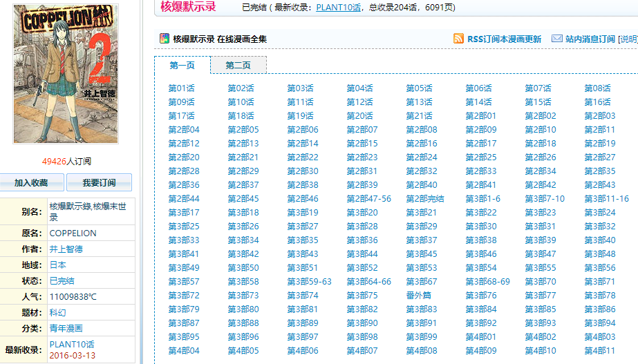Select the 第一页 tab

[x=182, y=65]
